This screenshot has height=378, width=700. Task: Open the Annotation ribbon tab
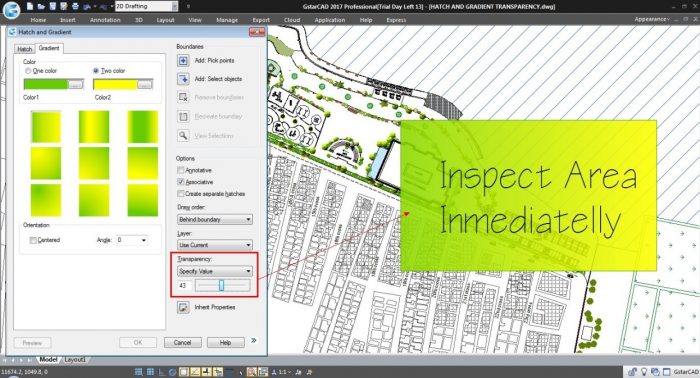click(105, 20)
